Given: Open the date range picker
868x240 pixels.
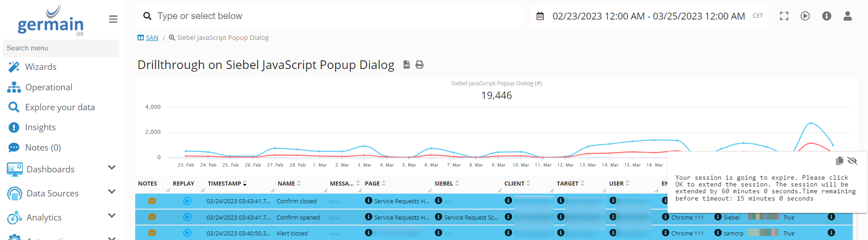Looking at the screenshot, I should click(648, 16).
